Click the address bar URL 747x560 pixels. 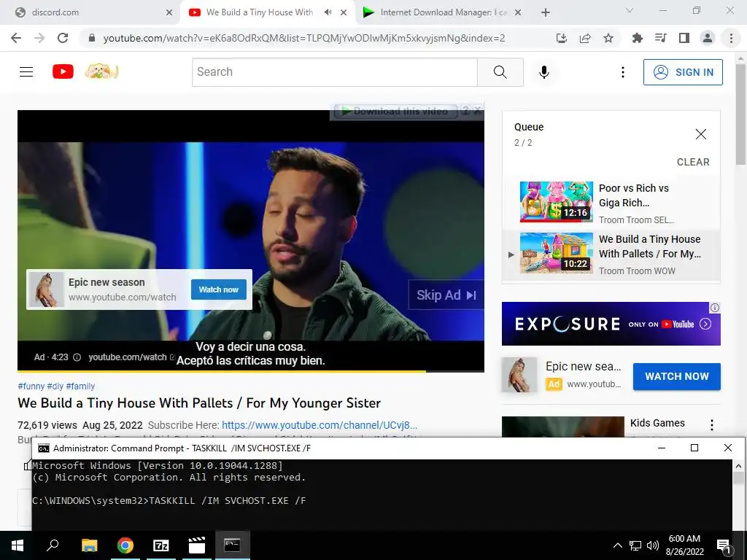[304, 38]
